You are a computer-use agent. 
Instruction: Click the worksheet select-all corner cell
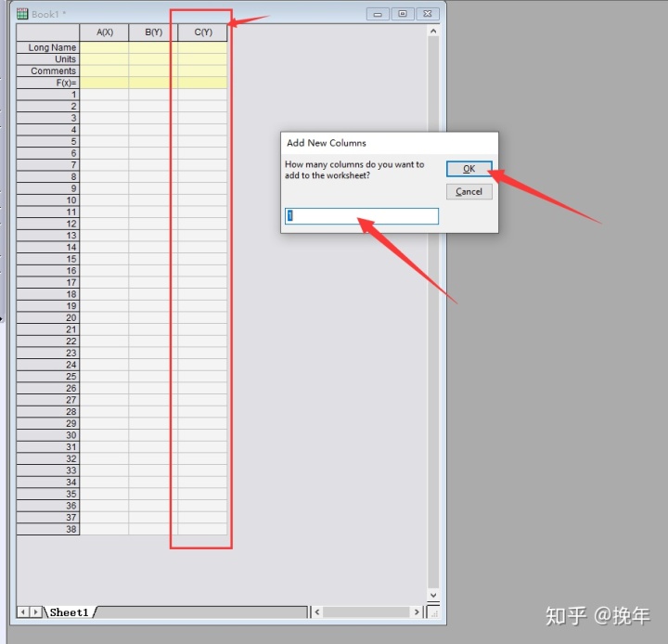(x=47, y=32)
